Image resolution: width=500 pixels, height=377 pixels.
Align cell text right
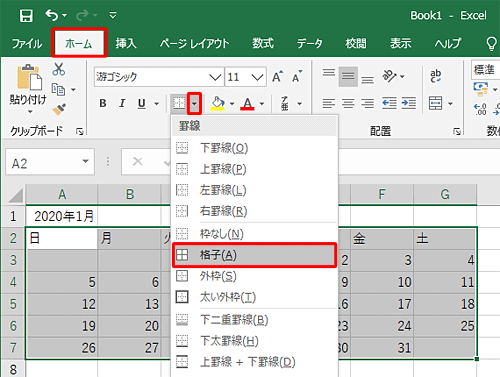click(367, 103)
